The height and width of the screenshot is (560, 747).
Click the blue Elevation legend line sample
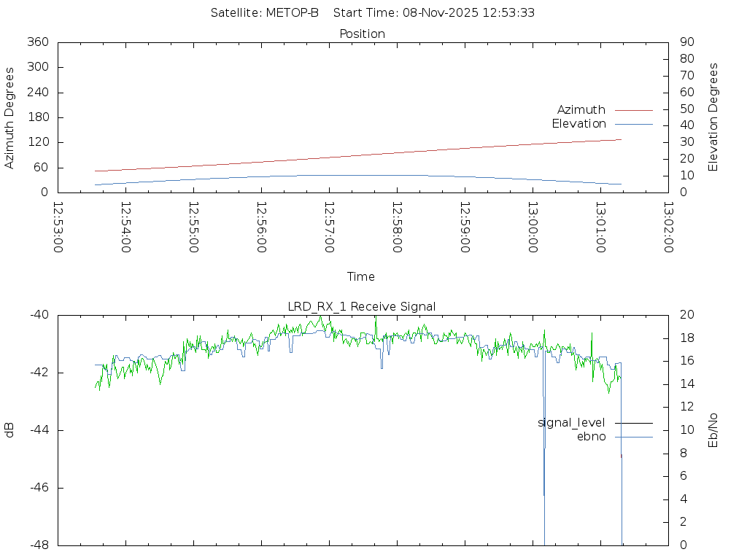point(633,124)
